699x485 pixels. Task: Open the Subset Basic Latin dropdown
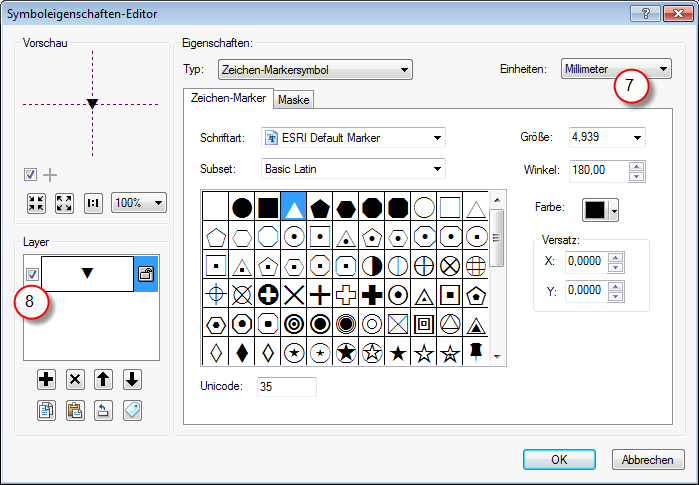353,168
